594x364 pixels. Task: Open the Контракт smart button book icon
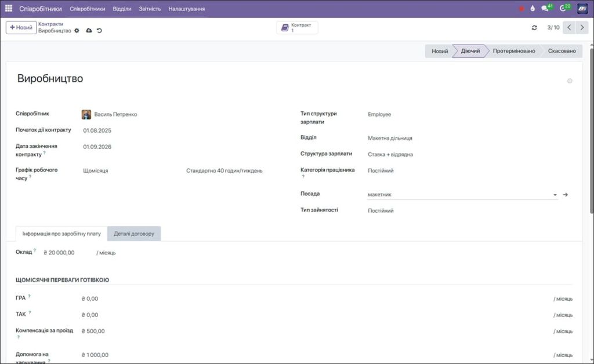tap(285, 27)
